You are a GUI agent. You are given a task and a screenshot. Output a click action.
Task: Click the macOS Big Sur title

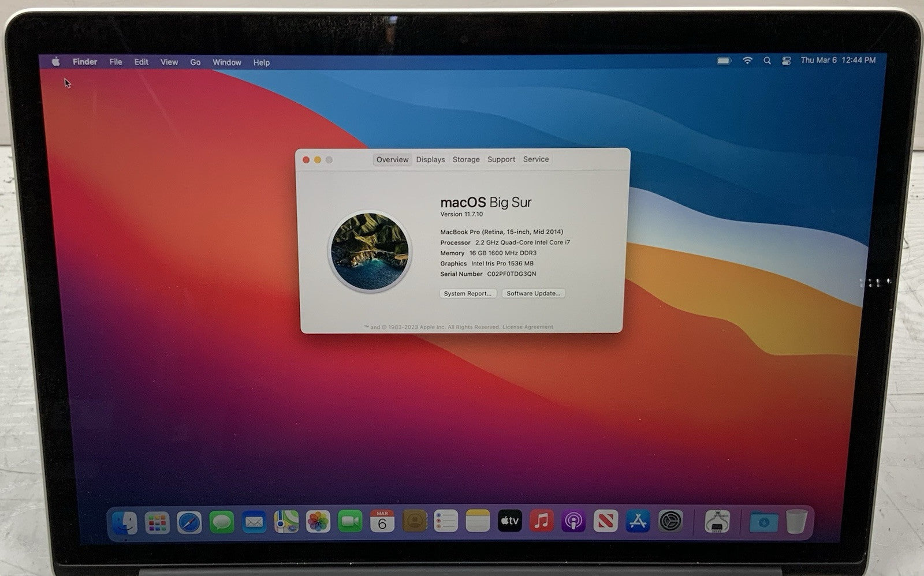pos(486,202)
